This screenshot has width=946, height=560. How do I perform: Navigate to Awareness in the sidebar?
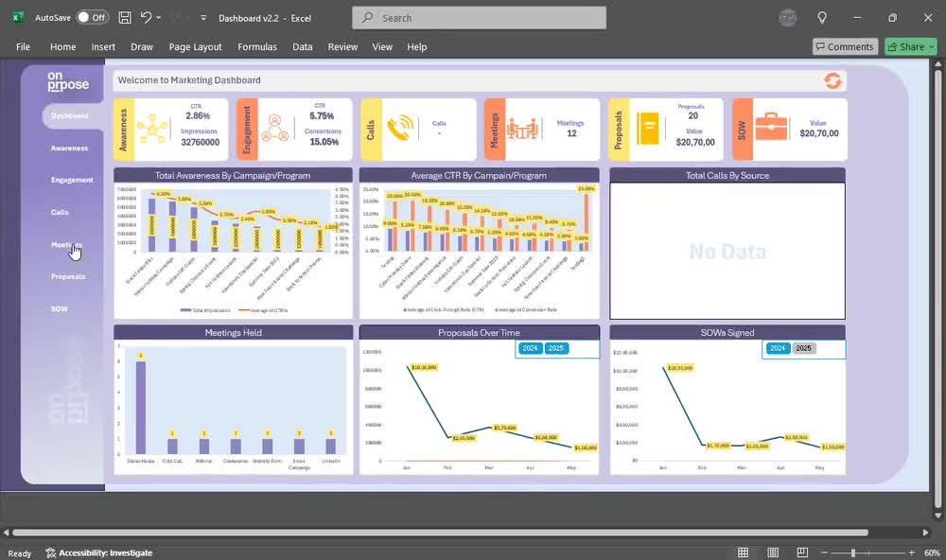69,148
